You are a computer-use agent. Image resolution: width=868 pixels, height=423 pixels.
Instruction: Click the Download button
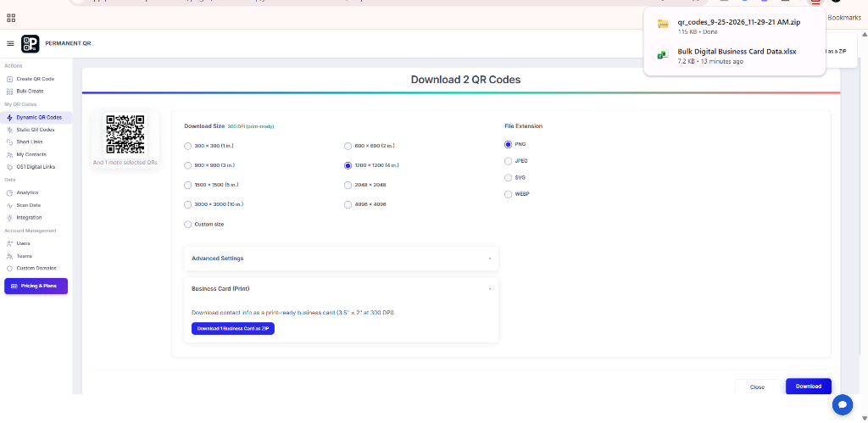click(x=808, y=387)
